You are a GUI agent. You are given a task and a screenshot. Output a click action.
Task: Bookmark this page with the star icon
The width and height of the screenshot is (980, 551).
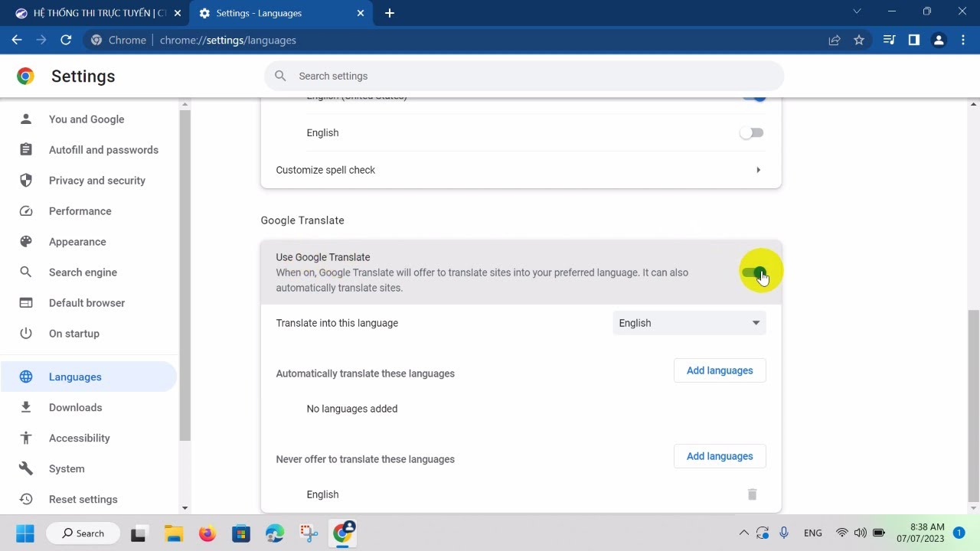point(859,40)
